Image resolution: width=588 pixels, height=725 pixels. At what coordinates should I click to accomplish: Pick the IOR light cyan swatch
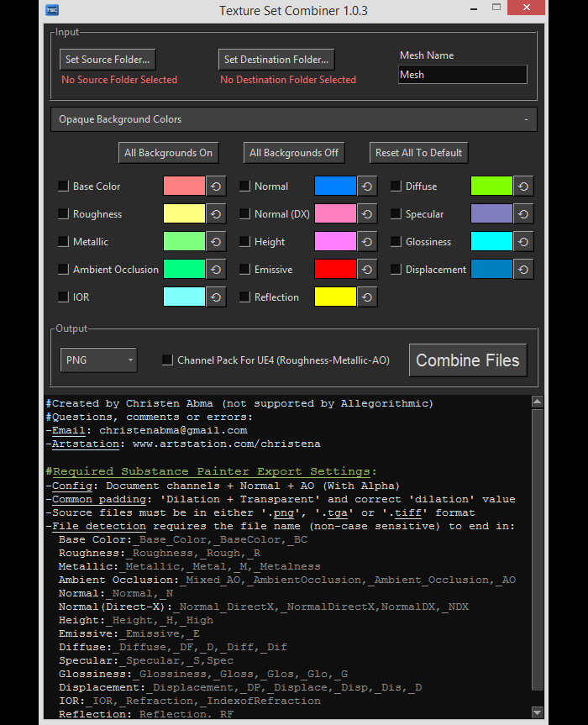click(x=184, y=297)
